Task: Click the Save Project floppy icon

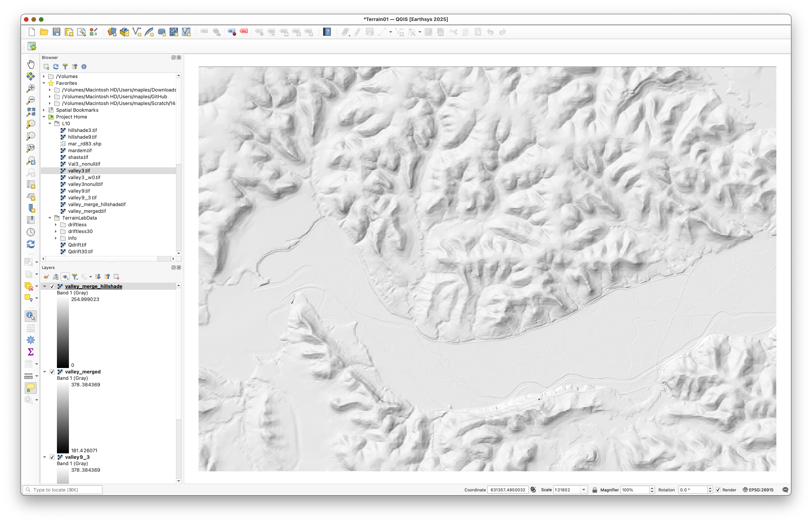Action: [56, 32]
